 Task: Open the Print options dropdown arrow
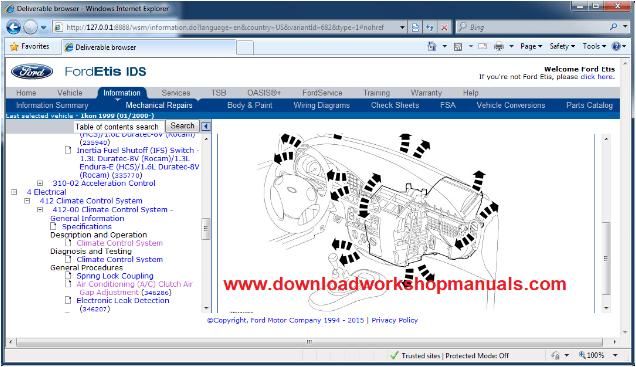511,47
